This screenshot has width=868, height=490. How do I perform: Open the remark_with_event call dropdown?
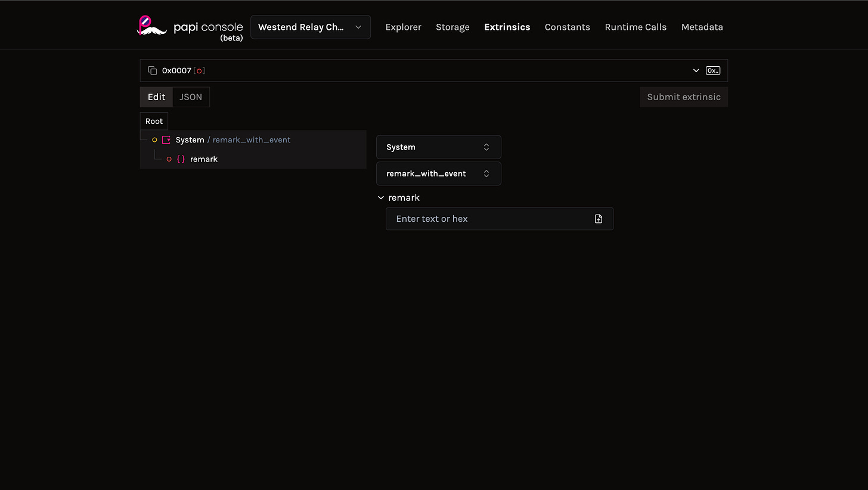[x=438, y=173]
